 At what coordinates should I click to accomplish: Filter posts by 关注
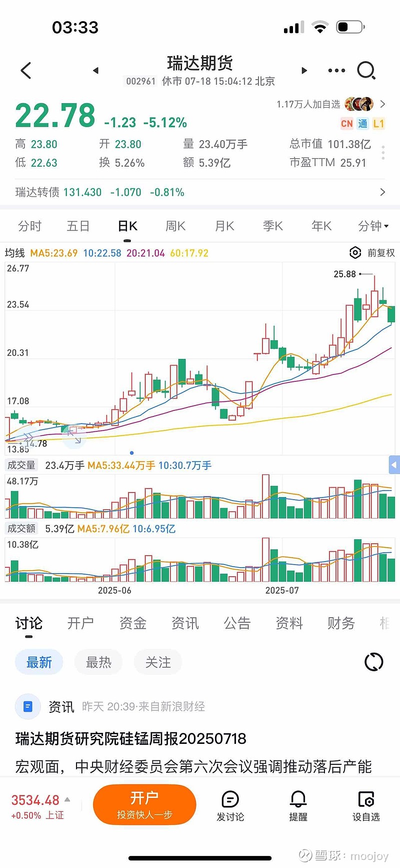pos(158,662)
